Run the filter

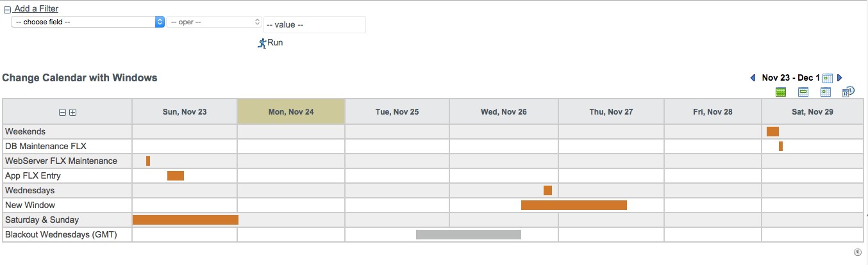(270, 43)
